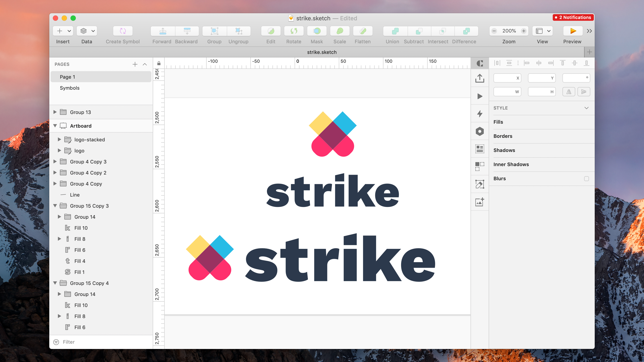Image resolution: width=644 pixels, height=362 pixels.
Task: Select the Line layer
Action: pos(101,195)
